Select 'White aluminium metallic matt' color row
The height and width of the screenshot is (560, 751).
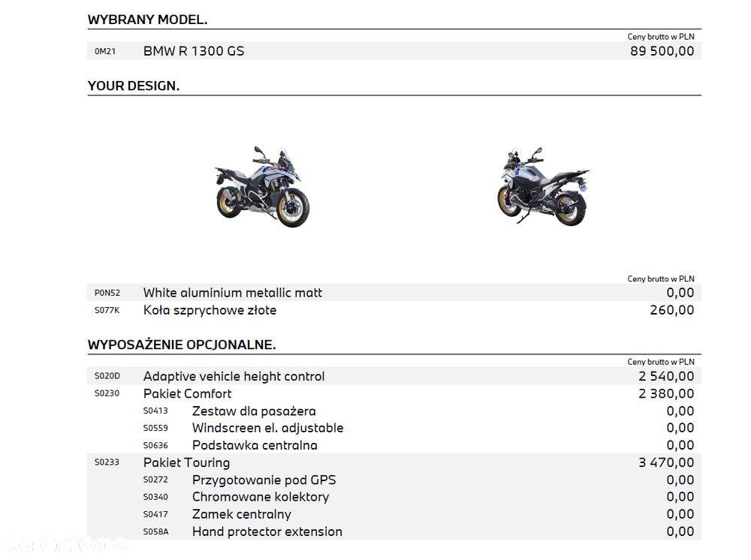(394, 293)
